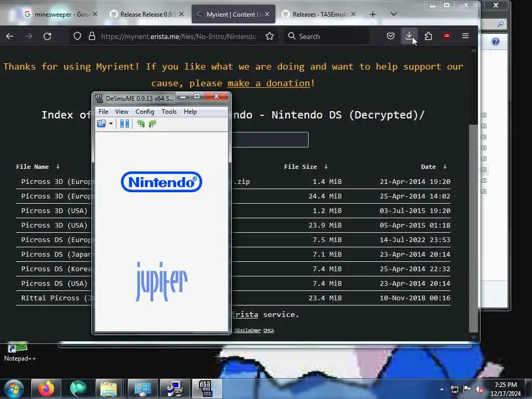Click the muted volume tray icon

480,389
